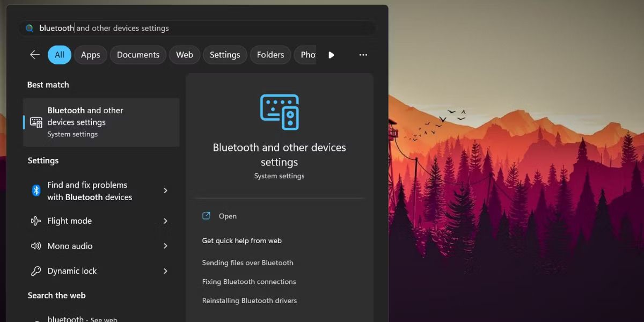Click the blue Bluetooth icon in Settings list

point(36,191)
